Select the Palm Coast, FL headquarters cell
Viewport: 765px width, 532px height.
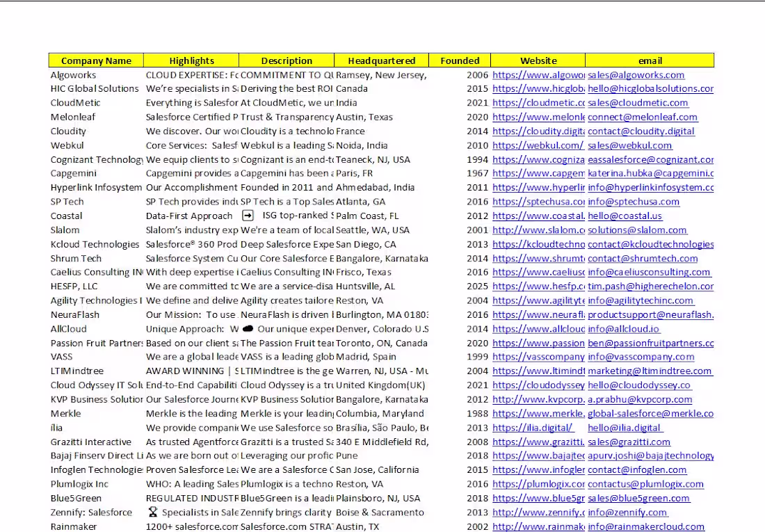pos(382,216)
